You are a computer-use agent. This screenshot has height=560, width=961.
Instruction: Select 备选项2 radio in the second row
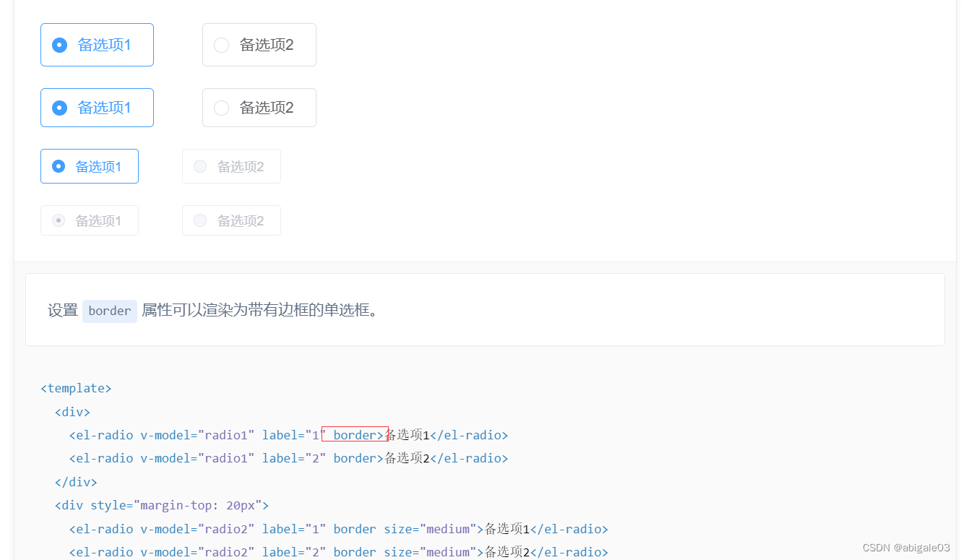point(259,108)
